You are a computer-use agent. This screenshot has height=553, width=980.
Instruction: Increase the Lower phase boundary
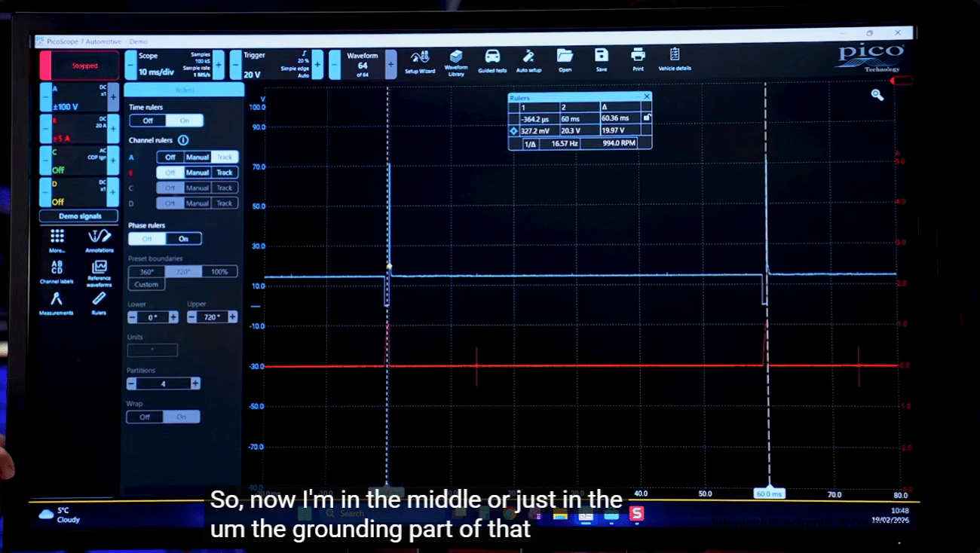tap(173, 317)
